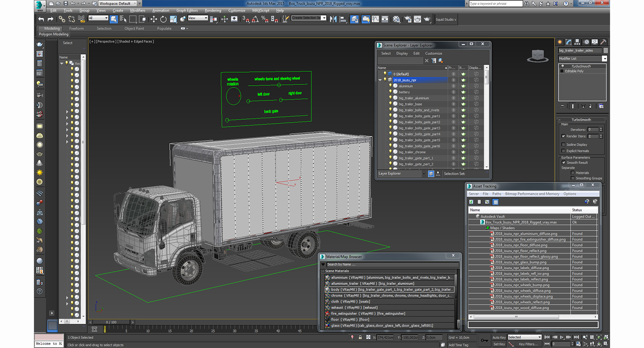Enable Isoline Display checkbox

tap(563, 144)
